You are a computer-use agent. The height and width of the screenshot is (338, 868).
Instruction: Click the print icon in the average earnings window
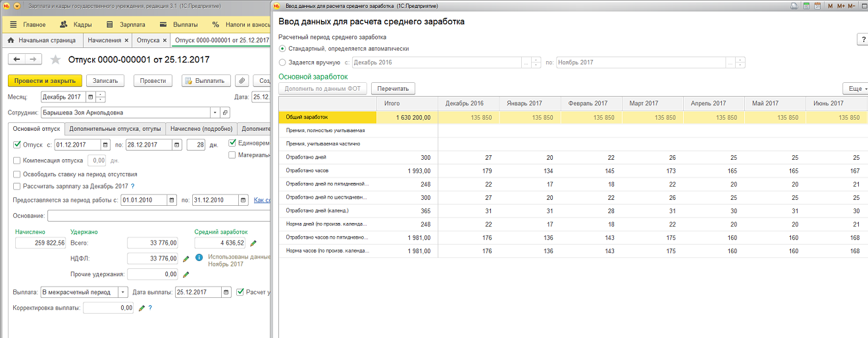(794, 6)
